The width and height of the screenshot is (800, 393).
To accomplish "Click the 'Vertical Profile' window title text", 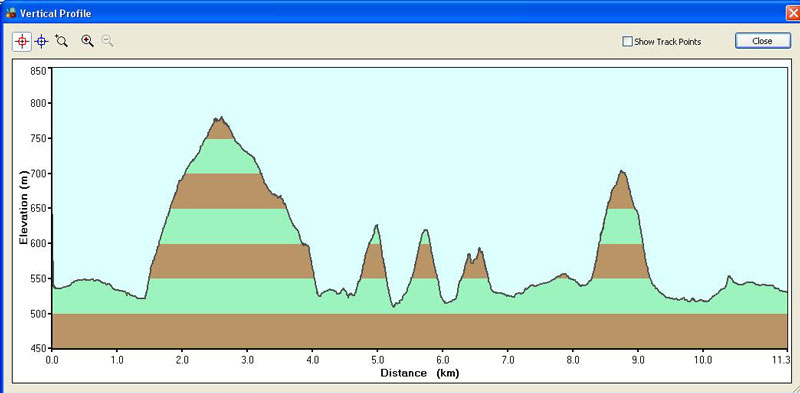I will pyautogui.click(x=56, y=13).
